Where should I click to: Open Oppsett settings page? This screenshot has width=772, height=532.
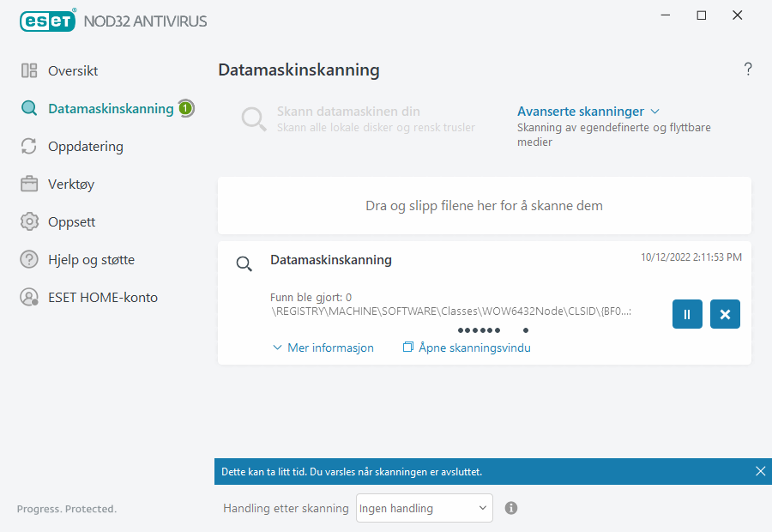pyautogui.click(x=71, y=221)
